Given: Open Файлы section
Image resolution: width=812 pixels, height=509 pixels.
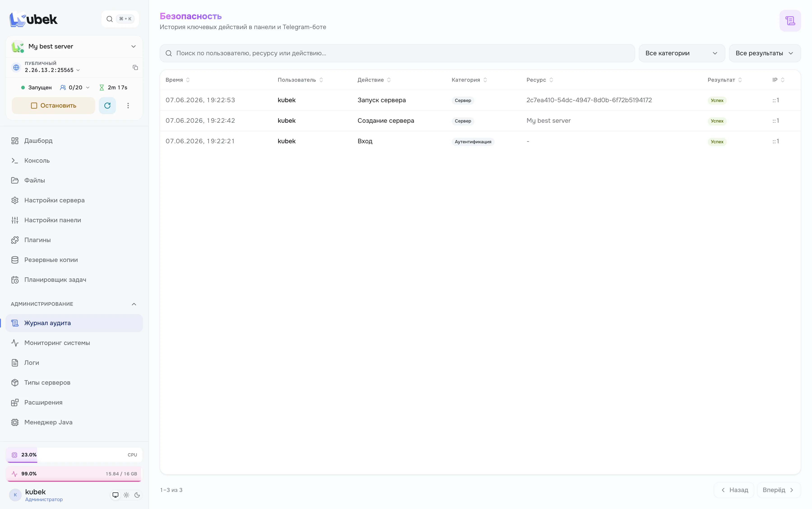Looking at the screenshot, I should click(74, 180).
